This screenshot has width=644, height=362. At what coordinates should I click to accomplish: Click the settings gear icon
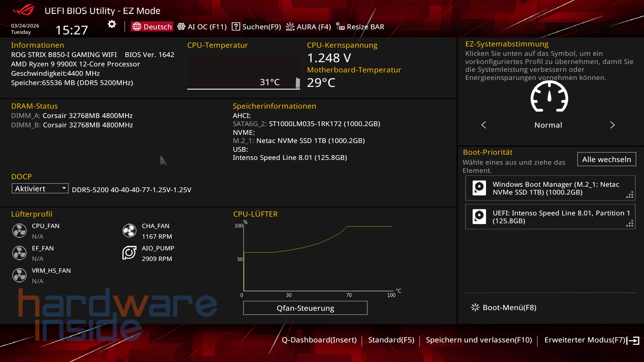tap(112, 24)
